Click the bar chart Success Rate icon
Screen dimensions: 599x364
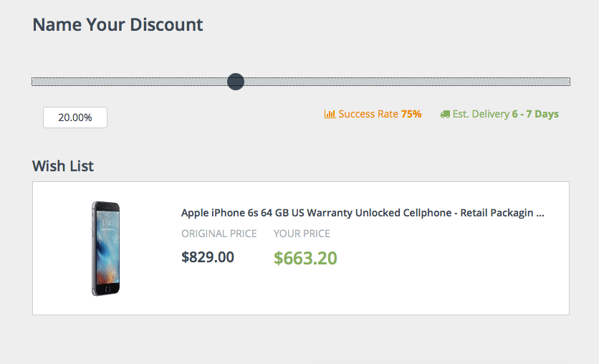pyautogui.click(x=330, y=114)
